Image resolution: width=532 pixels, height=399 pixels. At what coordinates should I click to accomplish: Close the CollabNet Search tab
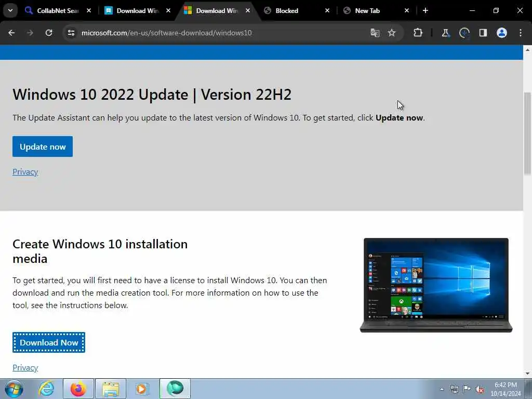tap(89, 10)
